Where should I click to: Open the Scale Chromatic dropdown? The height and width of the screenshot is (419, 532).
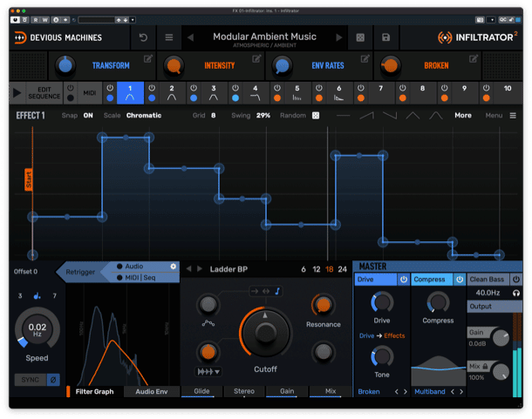pos(144,116)
